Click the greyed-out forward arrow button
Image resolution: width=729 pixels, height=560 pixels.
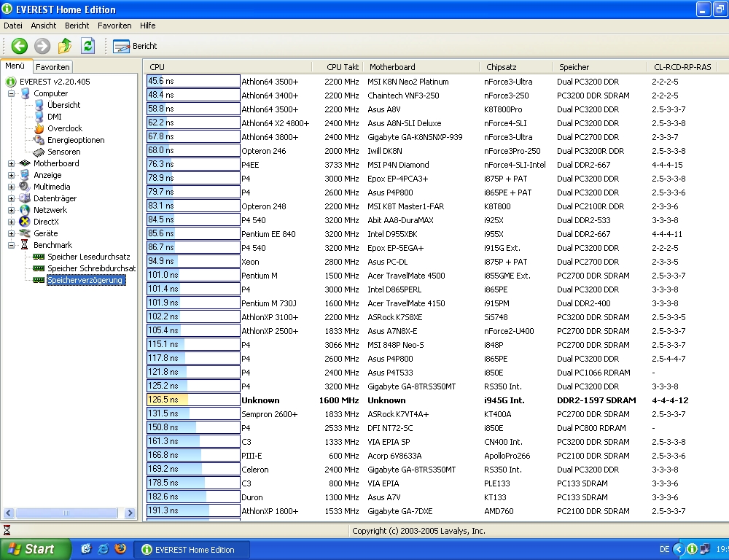42,46
